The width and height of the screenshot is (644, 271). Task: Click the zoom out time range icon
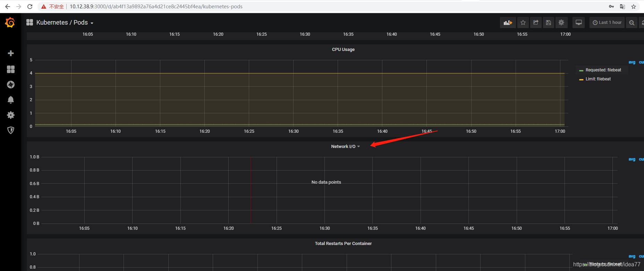[632, 23]
